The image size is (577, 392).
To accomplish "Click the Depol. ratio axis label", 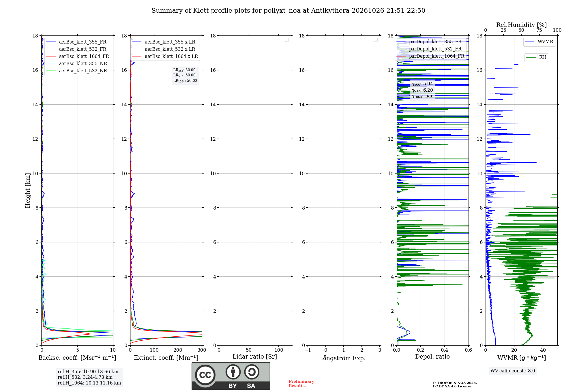I will coord(432,357).
